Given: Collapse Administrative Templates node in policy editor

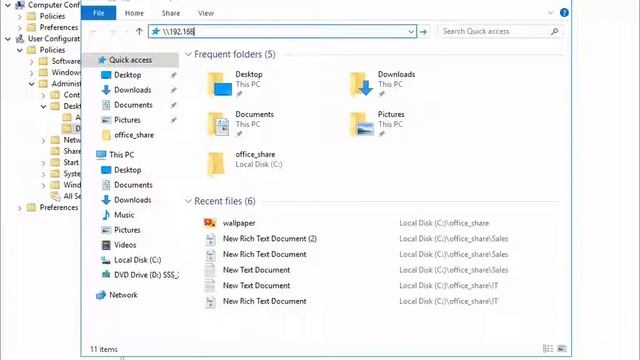Looking at the screenshot, I should [31, 84].
